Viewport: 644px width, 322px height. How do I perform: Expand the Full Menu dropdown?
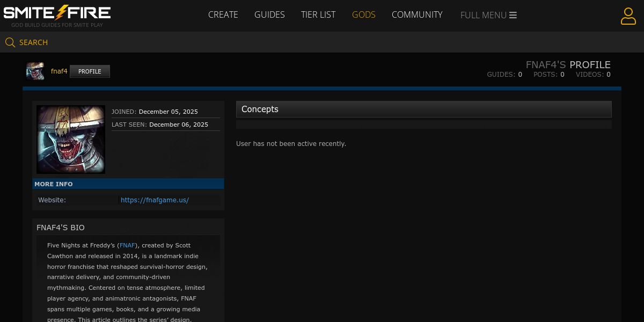(x=488, y=15)
